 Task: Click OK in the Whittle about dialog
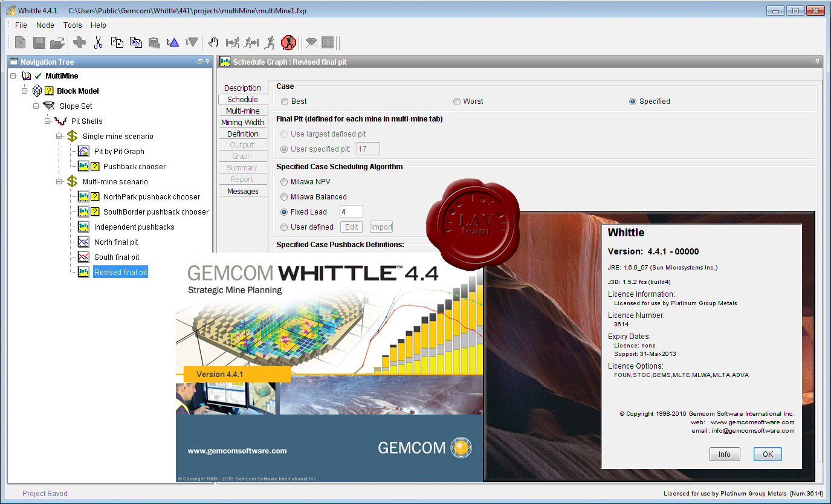pyautogui.click(x=768, y=454)
